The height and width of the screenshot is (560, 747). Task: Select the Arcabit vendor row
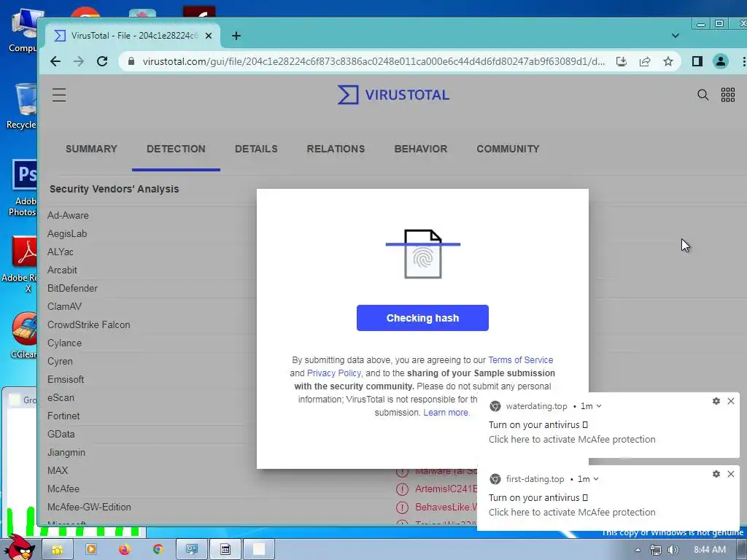tap(62, 270)
